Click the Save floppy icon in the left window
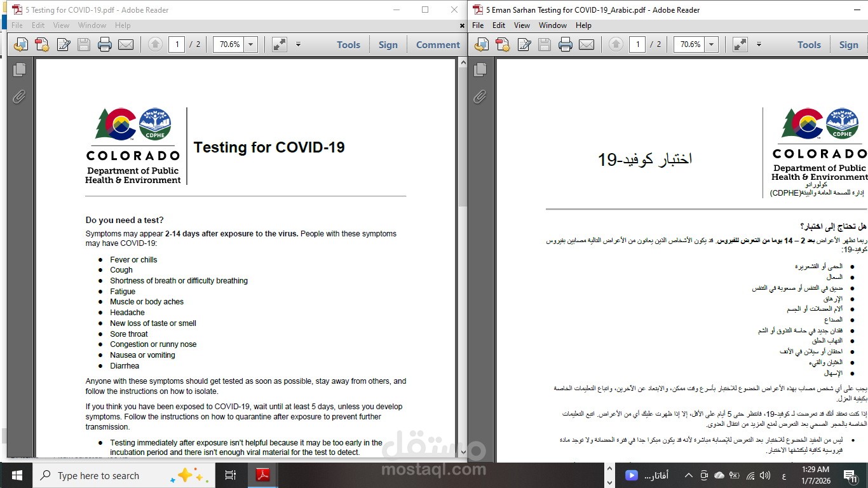The width and height of the screenshot is (868, 488). point(84,44)
